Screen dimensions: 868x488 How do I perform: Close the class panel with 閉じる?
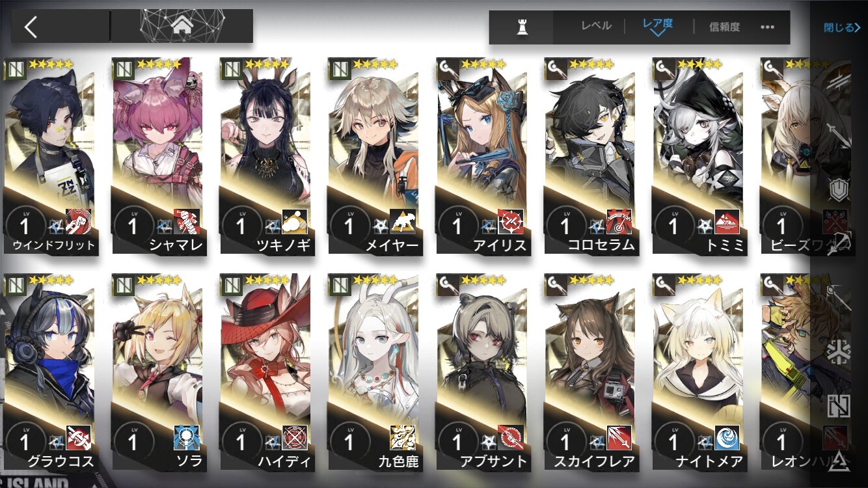click(x=842, y=27)
